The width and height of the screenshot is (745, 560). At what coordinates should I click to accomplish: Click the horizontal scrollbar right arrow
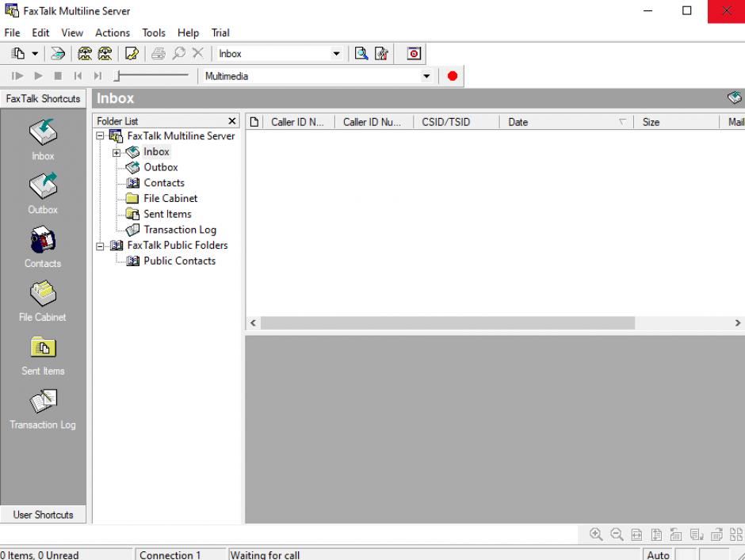(737, 323)
